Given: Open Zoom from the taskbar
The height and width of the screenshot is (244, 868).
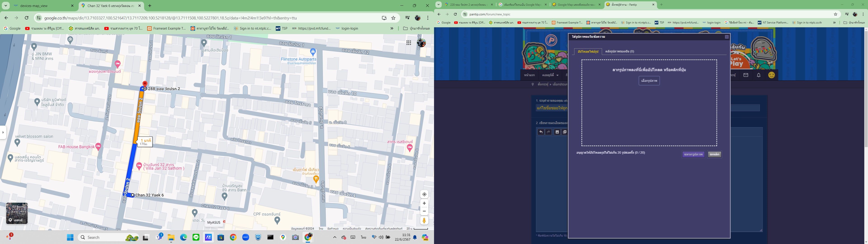Looking at the screenshot, I should pos(246,238).
